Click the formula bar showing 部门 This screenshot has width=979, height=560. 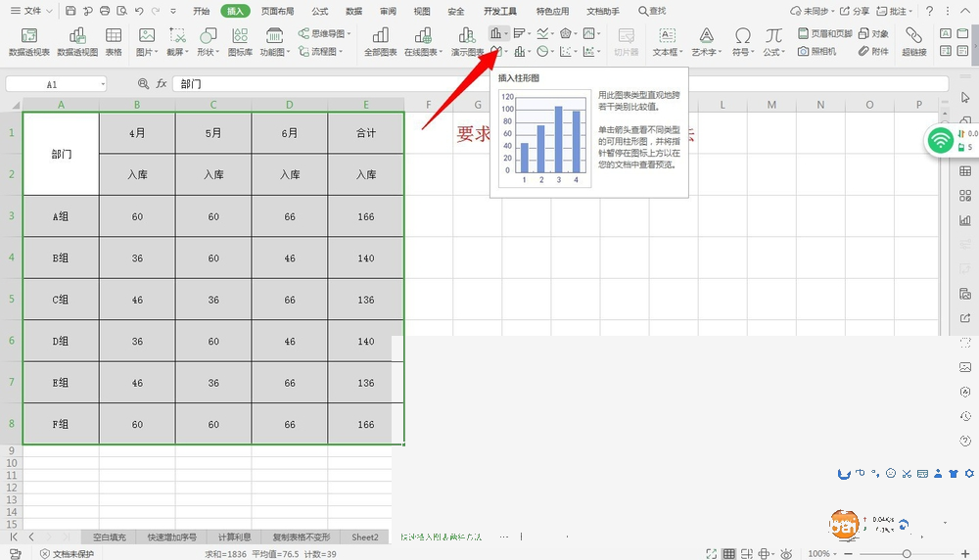(x=560, y=83)
